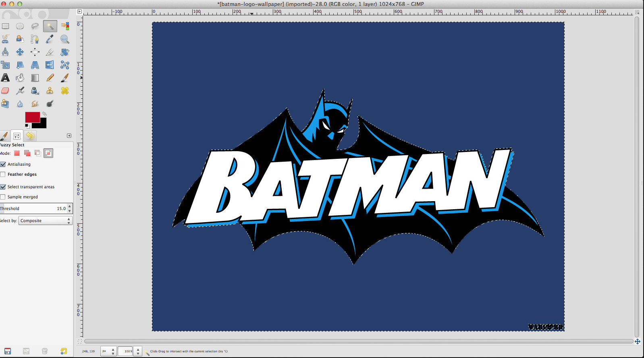Select the Smudge finger tool
This screenshot has height=358, width=644.
point(35,104)
